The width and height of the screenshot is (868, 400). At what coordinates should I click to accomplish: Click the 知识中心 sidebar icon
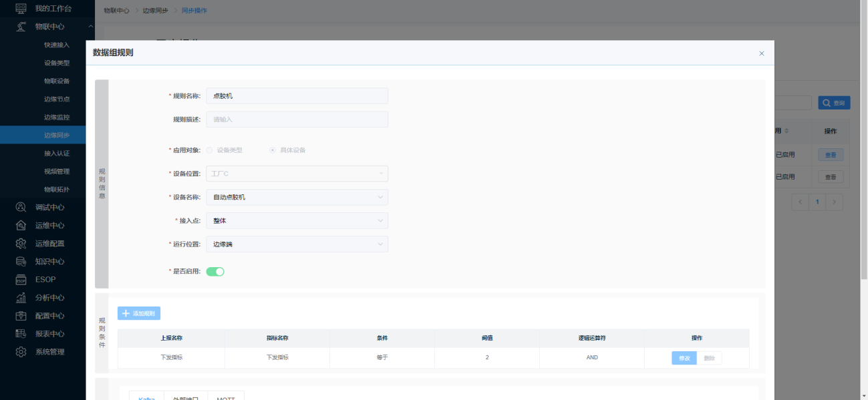pos(21,261)
